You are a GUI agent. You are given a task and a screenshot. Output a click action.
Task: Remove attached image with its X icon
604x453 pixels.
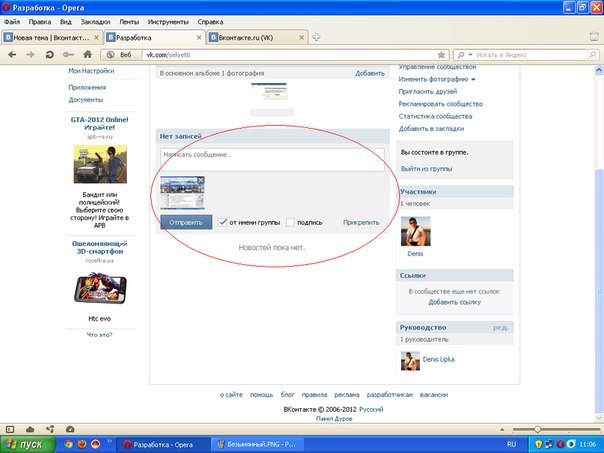[x=200, y=180]
